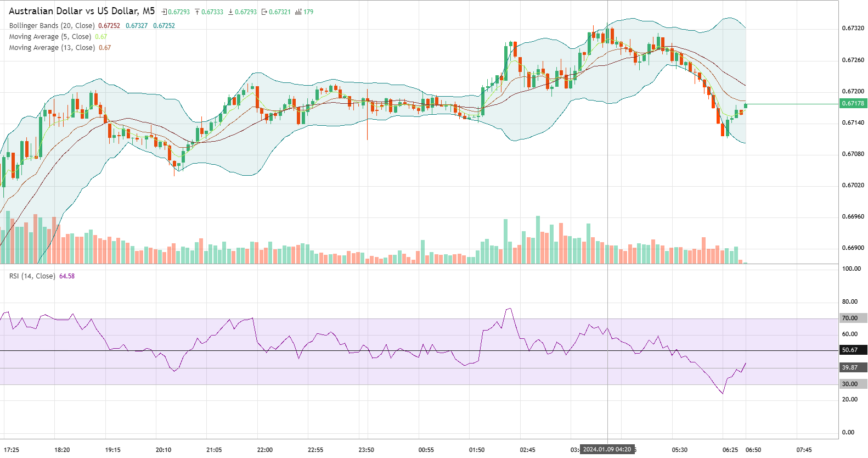Click the RSI 70.00 level marker
Viewport: 868px width, 458px height.
(x=854, y=318)
